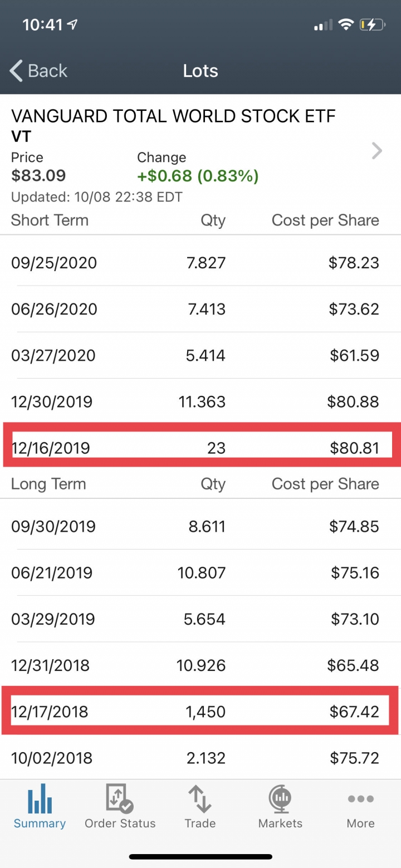
Task: Open the Order Status icon
Action: [120, 798]
